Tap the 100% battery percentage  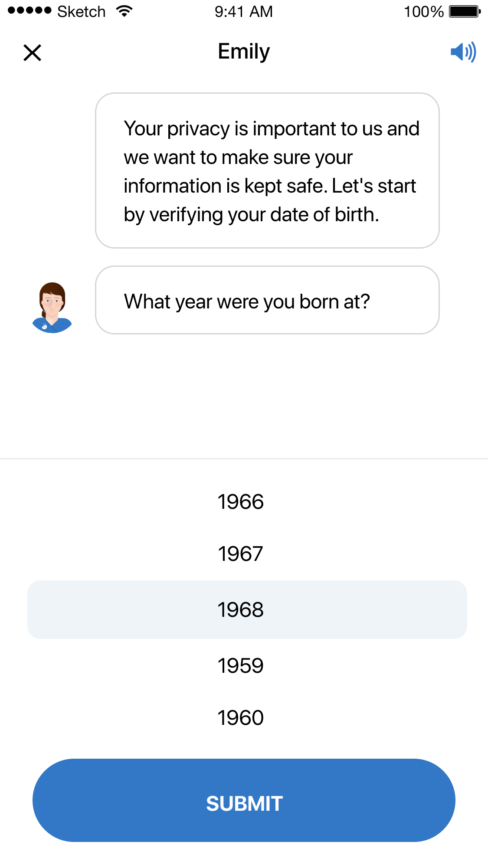424,12
